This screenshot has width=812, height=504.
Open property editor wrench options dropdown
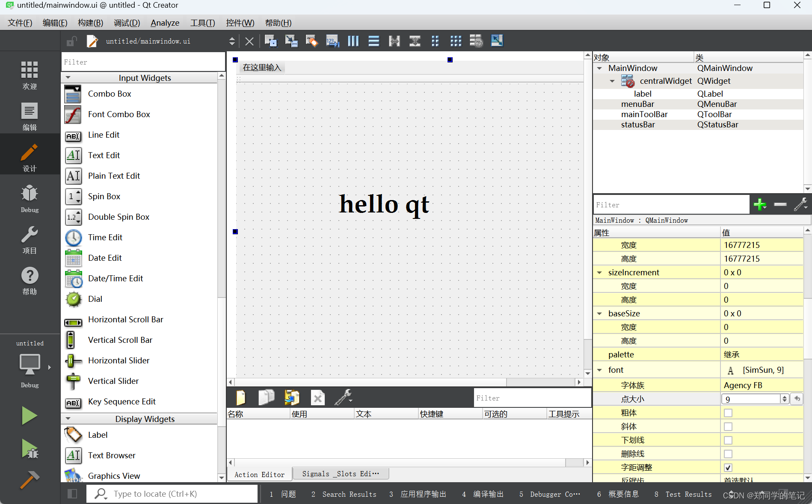click(x=801, y=205)
